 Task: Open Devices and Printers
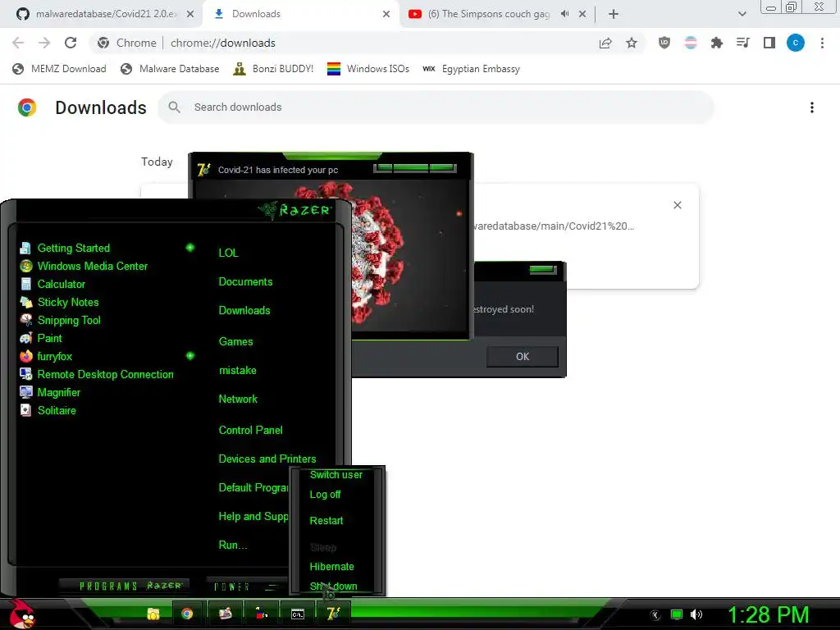pos(267,459)
